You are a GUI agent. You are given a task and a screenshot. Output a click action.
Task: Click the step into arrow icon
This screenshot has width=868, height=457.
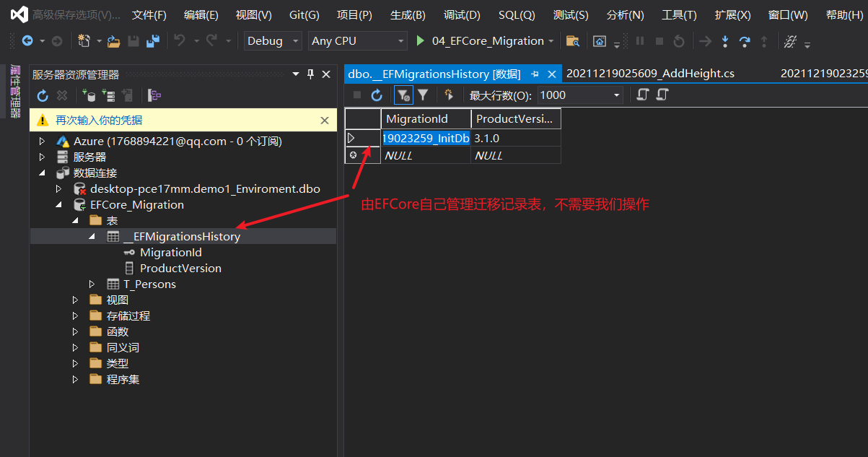point(725,42)
